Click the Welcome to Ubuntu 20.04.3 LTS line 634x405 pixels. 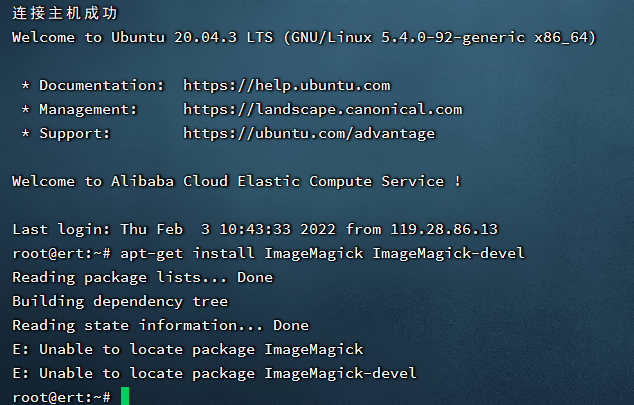(x=304, y=38)
